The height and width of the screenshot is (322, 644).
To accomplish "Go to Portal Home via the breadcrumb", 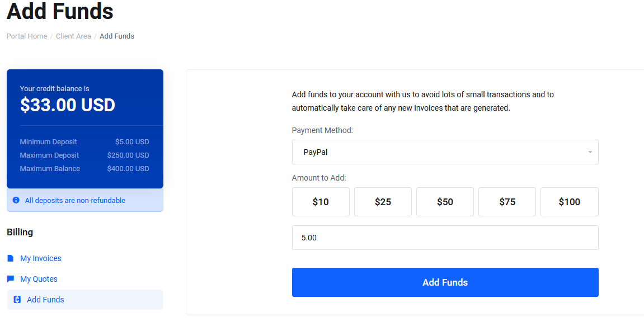I will click(26, 36).
